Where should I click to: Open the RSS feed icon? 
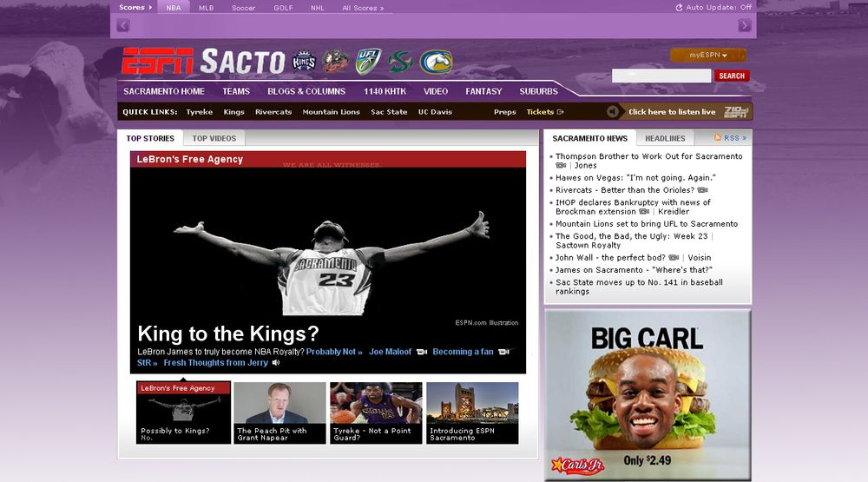coord(718,138)
